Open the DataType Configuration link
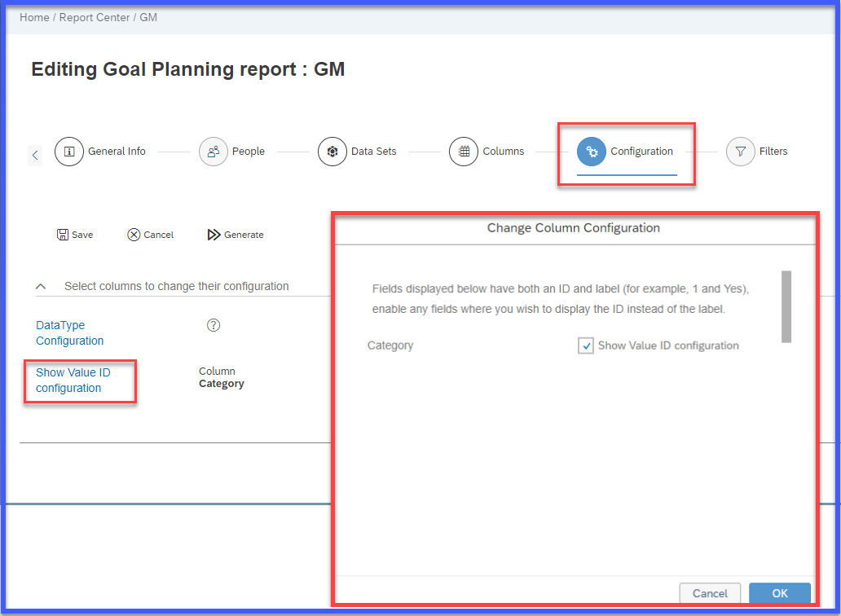The image size is (841, 616). pos(70,333)
